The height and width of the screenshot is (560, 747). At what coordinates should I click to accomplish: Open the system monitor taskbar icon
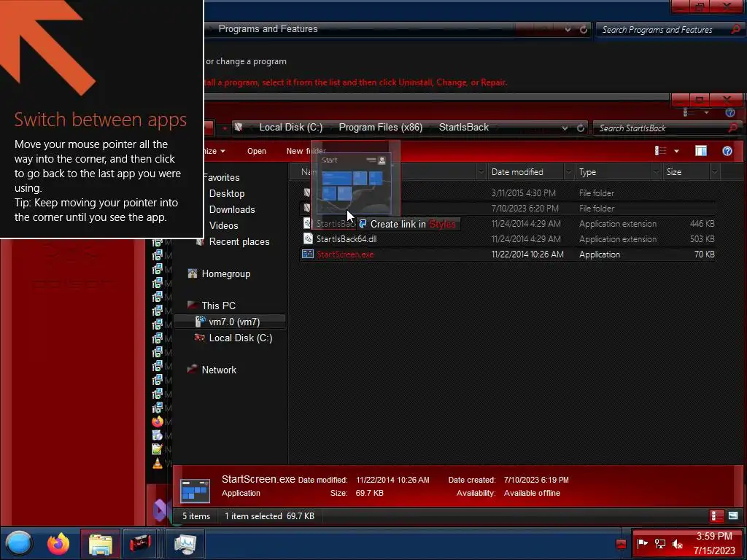point(185,544)
